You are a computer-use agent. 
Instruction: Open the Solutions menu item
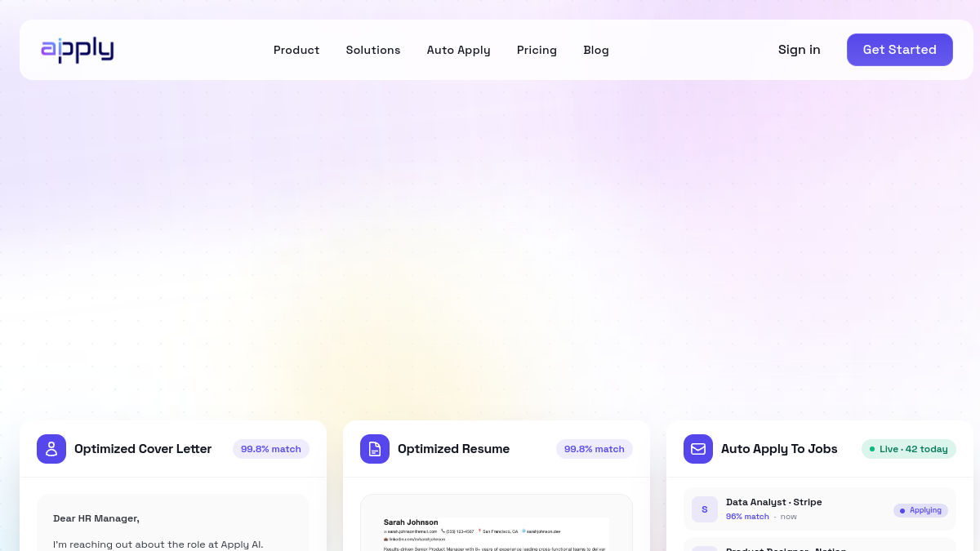click(373, 50)
